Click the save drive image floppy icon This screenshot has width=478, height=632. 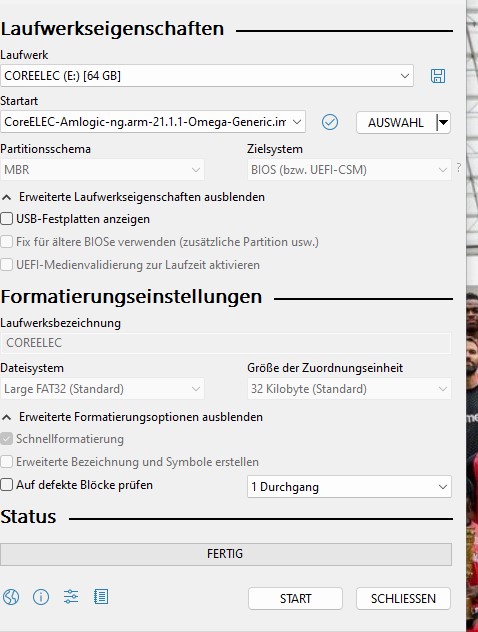point(438,76)
